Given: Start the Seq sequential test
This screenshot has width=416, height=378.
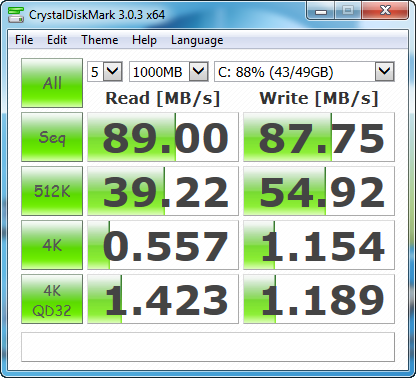Looking at the screenshot, I should (x=52, y=137).
